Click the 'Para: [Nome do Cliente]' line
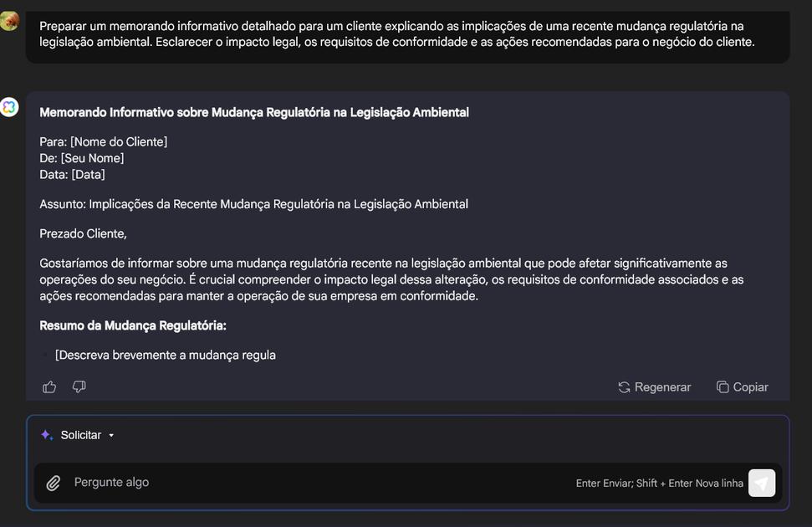The height and width of the screenshot is (527, 812). click(x=104, y=141)
